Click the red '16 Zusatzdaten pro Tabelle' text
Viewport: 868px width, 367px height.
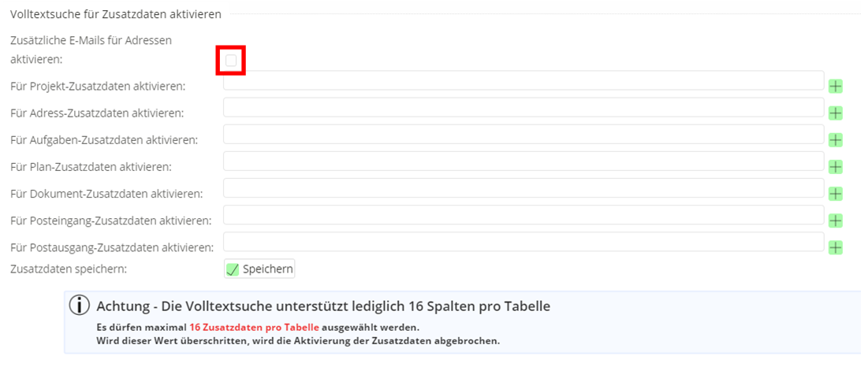click(x=254, y=327)
